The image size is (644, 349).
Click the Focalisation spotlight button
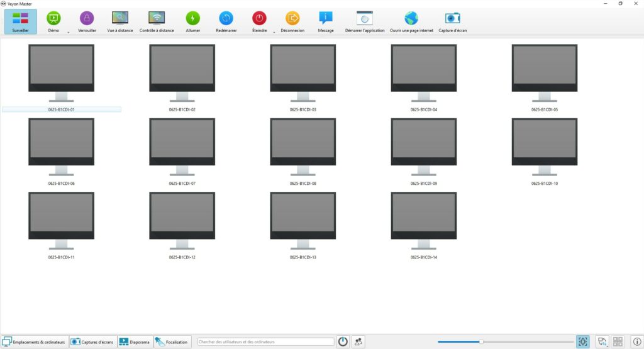point(172,342)
